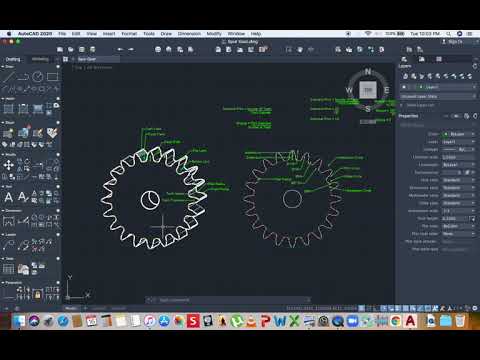
Task: Select the Model layout tab
Action: [x=71, y=308]
